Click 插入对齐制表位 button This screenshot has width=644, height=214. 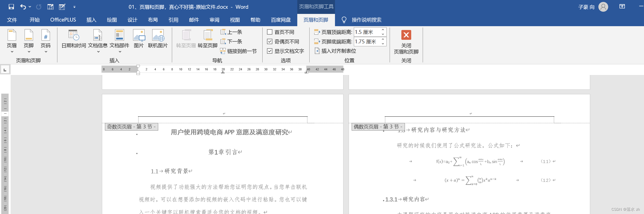click(x=335, y=51)
